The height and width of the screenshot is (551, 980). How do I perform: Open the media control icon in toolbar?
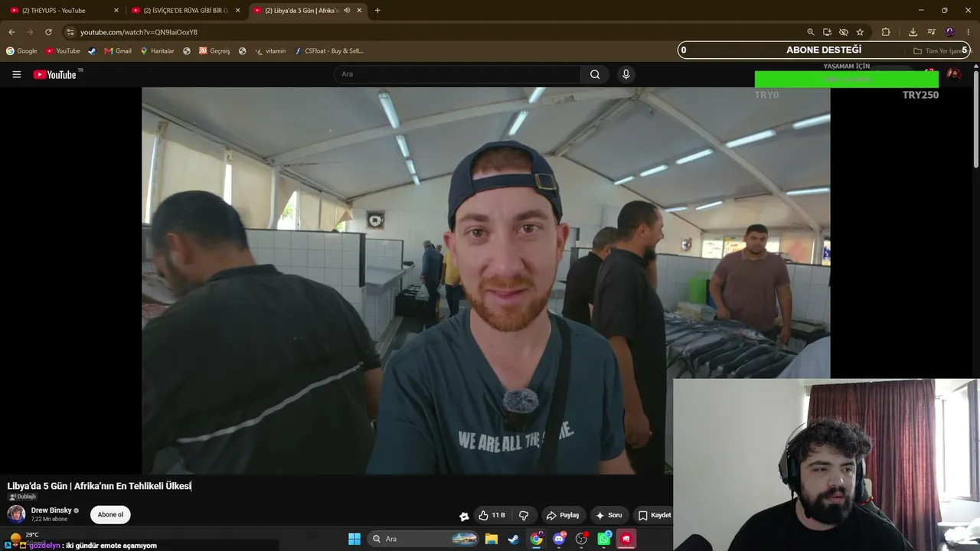click(x=931, y=32)
